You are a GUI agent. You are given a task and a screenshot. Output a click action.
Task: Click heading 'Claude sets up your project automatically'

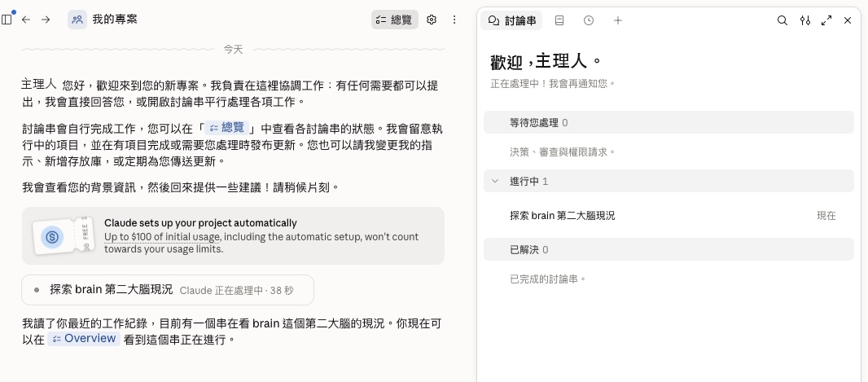200,223
